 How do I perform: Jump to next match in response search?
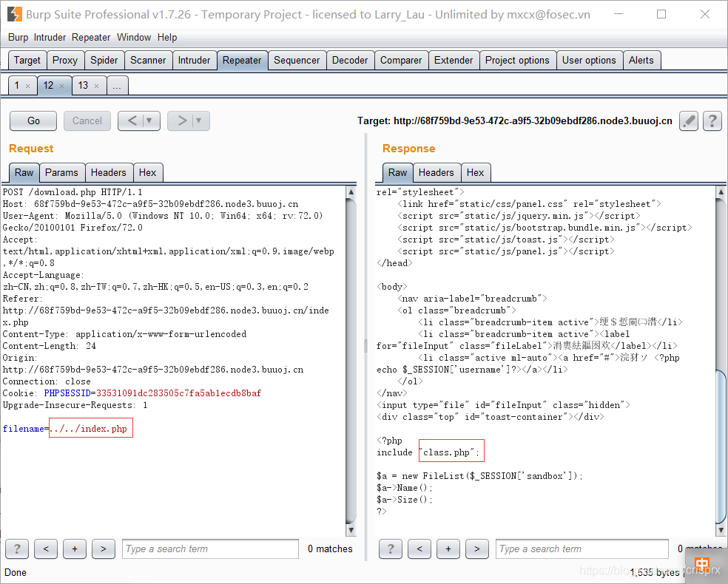(476, 549)
